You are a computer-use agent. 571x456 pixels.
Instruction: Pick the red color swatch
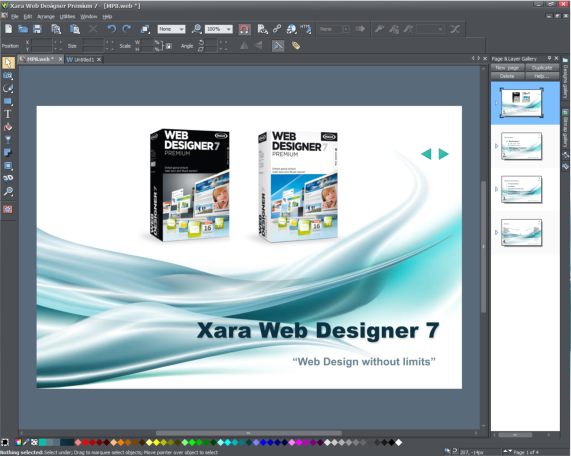pyautogui.click(x=85, y=443)
